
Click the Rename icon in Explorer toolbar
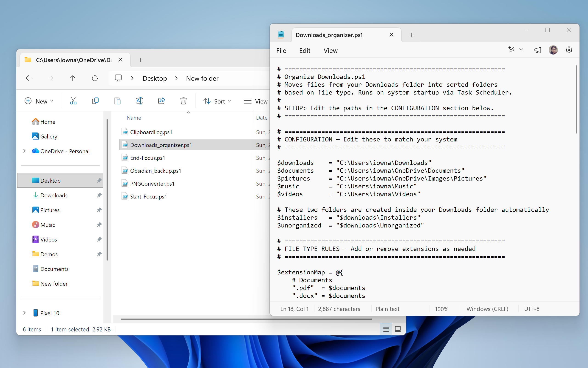point(139,101)
